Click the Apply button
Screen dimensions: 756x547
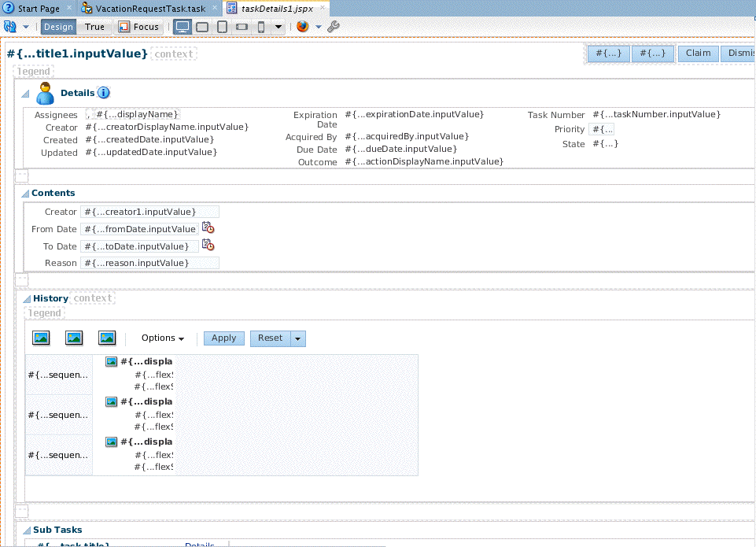[x=224, y=338]
